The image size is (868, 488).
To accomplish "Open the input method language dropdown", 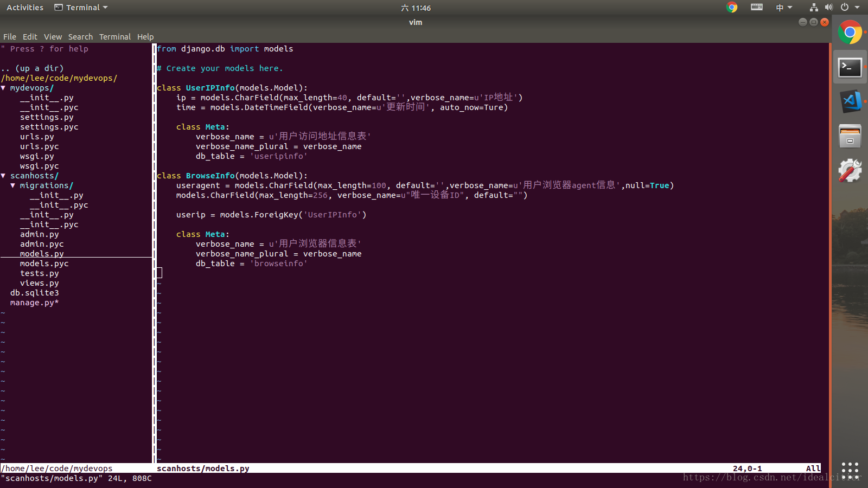I will click(784, 8).
